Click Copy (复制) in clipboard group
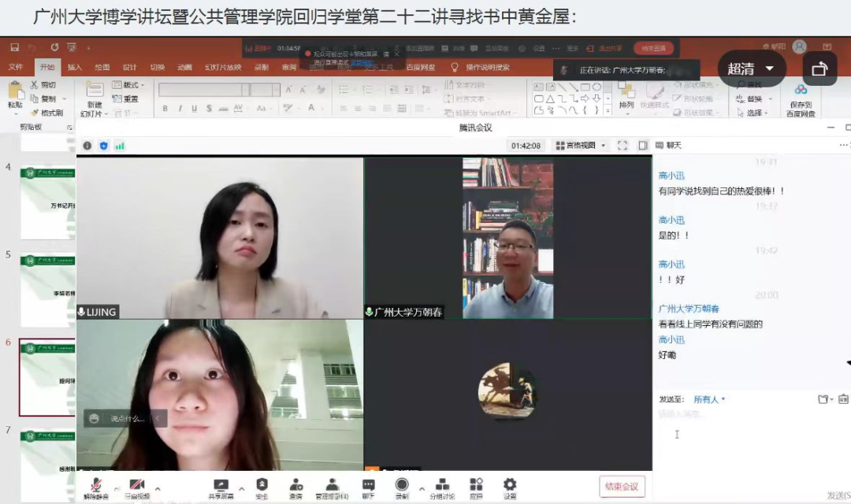Viewport: 851px width, 504px height. [x=44, y=98]
